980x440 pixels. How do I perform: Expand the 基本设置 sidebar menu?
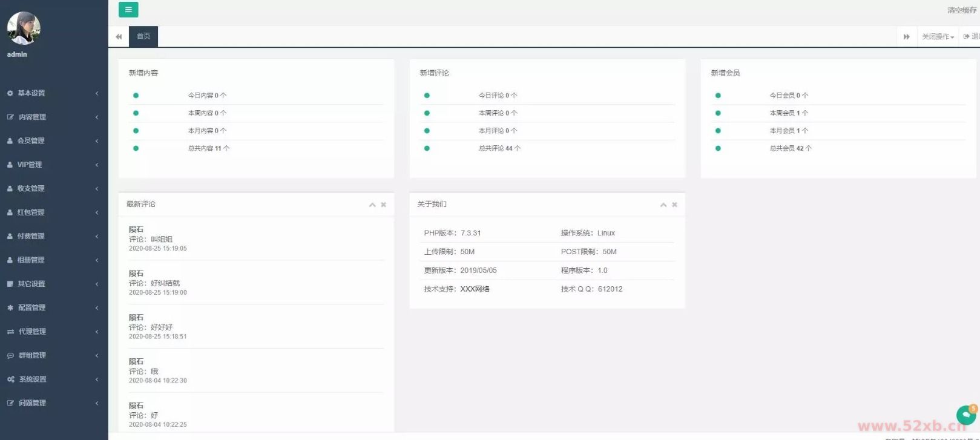(x=31, y=93)
